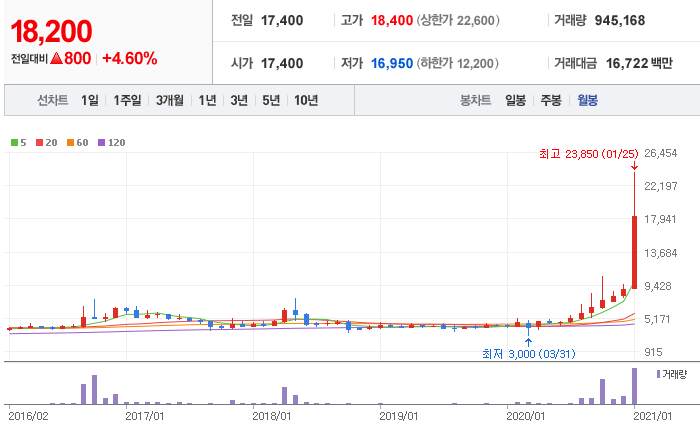Screen dimensions: 700x440
Task: Click the 2016/02 x-axis label
Action: click(x=28, y=416)
